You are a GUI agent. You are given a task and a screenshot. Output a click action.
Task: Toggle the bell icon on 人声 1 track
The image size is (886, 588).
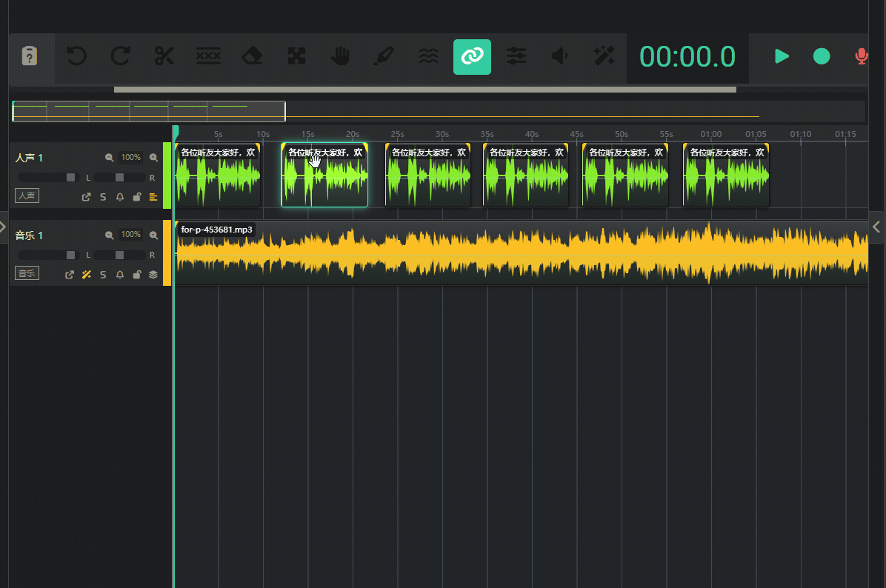[x=120, y=197]
